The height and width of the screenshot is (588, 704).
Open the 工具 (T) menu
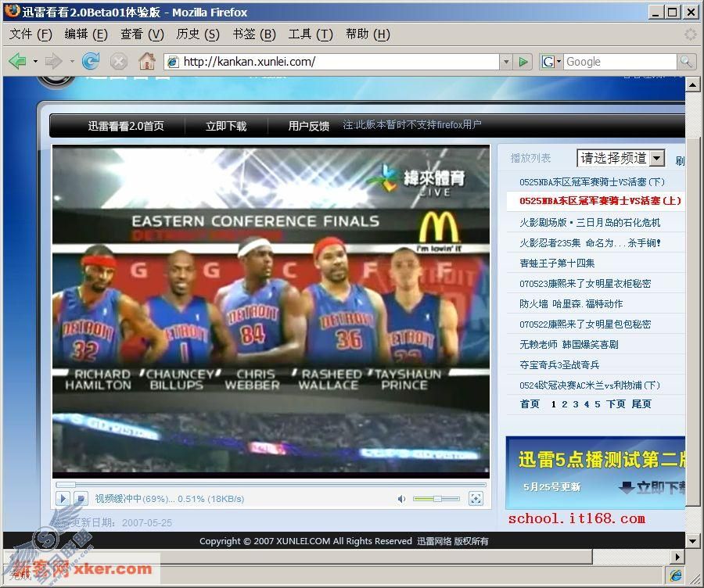(311, 34)
